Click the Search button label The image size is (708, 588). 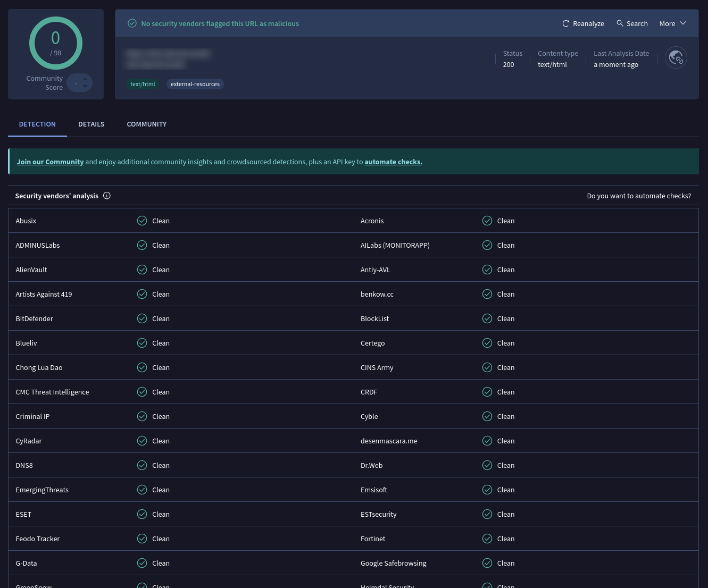[637, 23]
